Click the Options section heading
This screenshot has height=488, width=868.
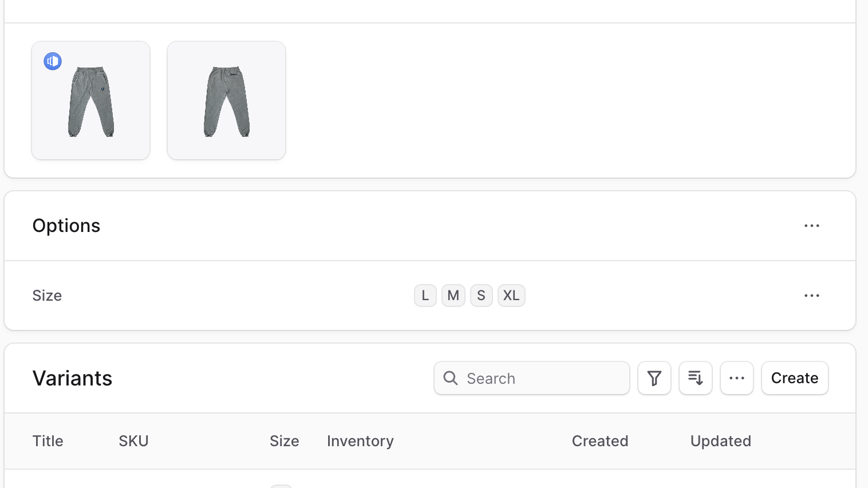click(x=66, y=226)
